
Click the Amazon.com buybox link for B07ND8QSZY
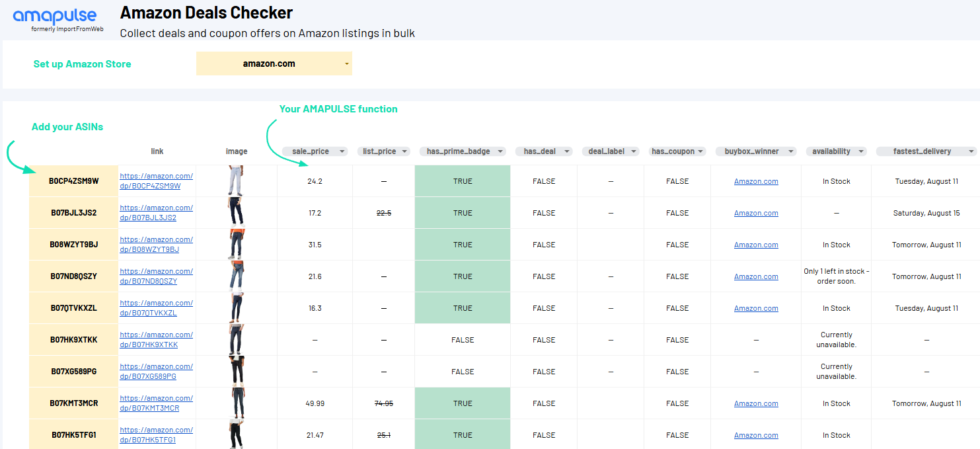pos(756,276)
